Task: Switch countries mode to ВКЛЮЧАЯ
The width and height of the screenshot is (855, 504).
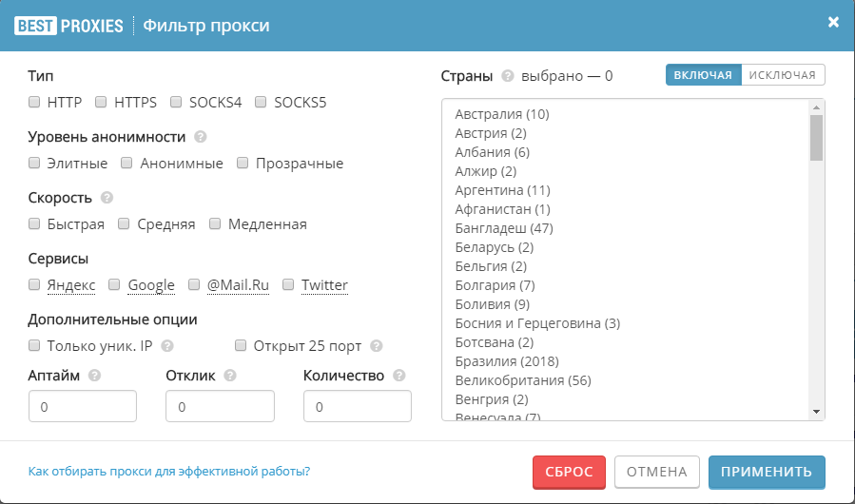Action: pyautogui.click(x=703, y=75)
